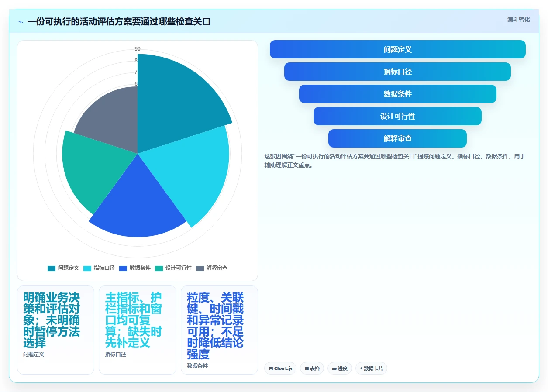Click the 90 axis label on the chart
This screenshot has width=548, height=392.
tap(138, 49)
